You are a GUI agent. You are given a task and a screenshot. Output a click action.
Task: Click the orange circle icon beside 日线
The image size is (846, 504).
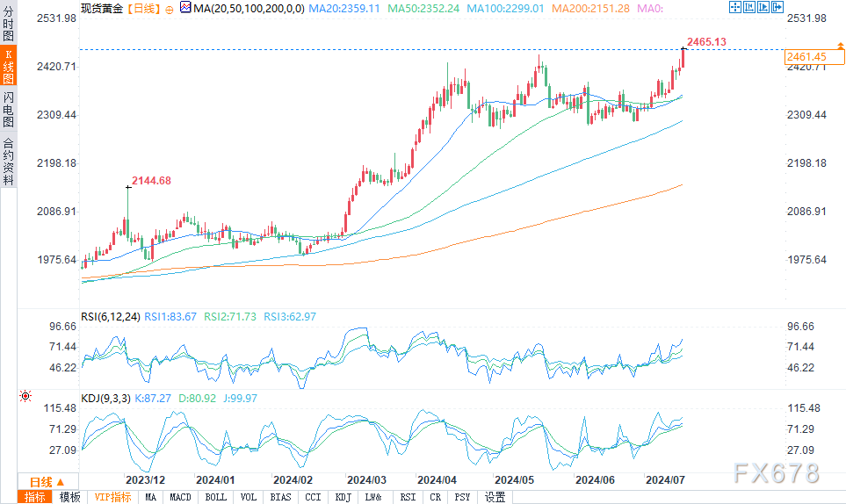[170, 9]
